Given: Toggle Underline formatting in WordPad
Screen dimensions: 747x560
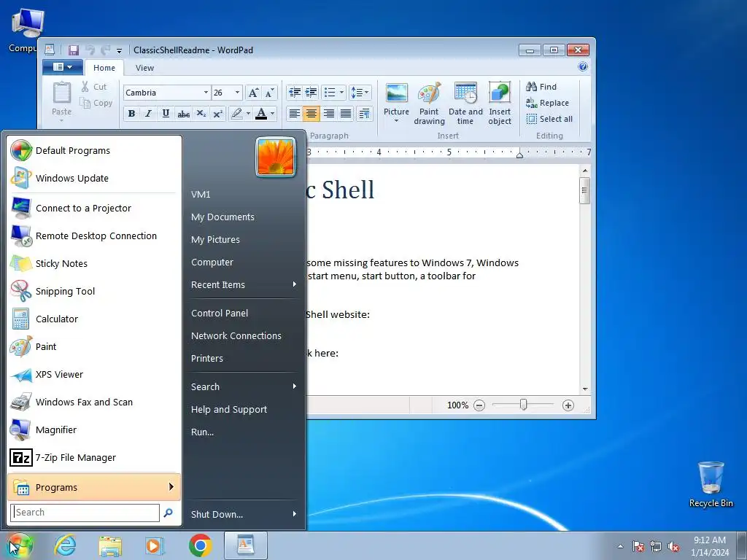Looking at the screenshot, I should click(x=166, y=113).
